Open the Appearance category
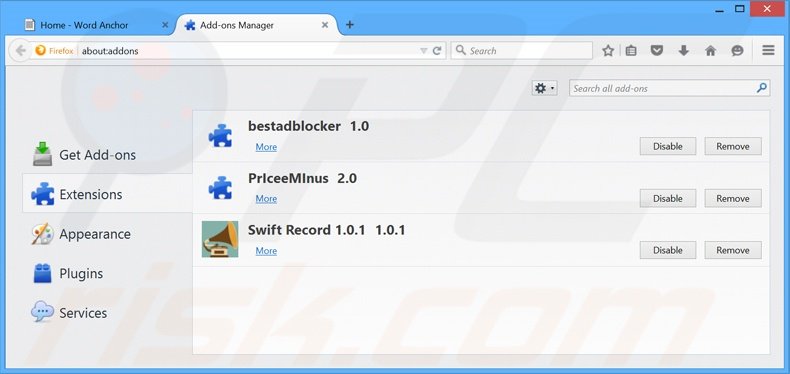 click(107, 234)
